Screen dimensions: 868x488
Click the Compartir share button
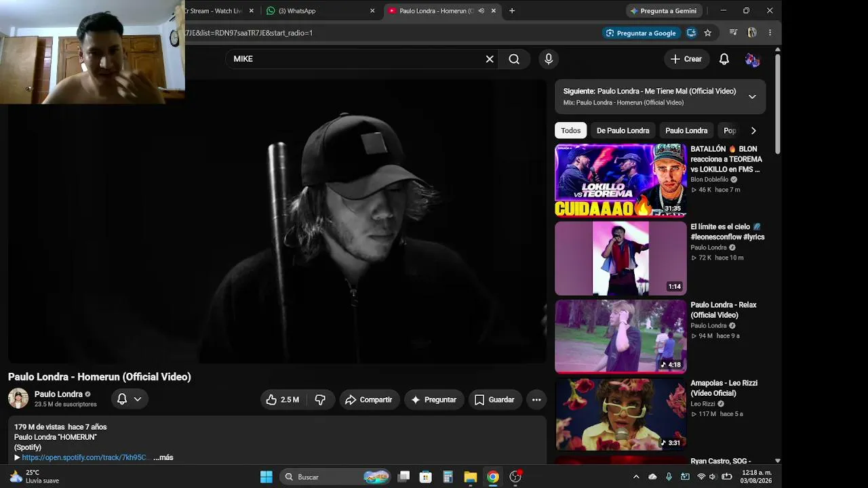370,400
